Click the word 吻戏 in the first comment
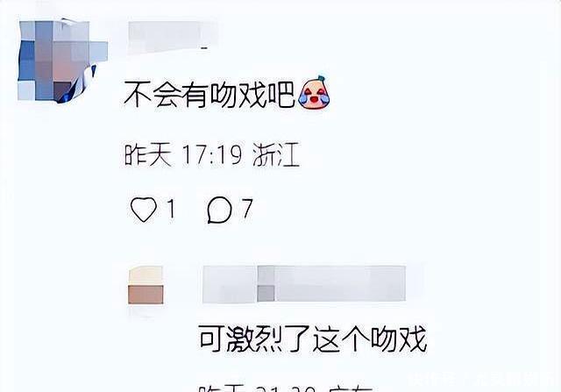 (x=238, y=95)
